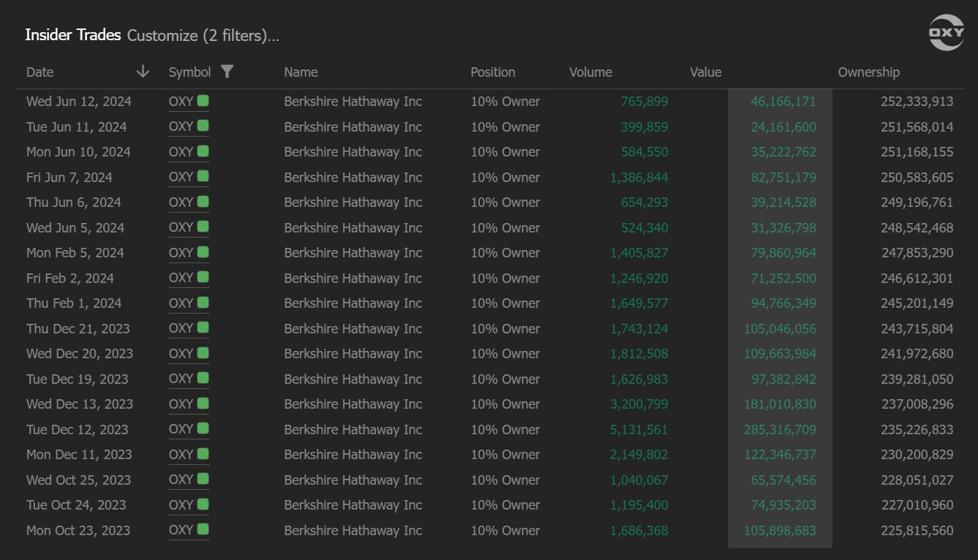The image size is (978, 560).
Task: Click the green square beside OXY for Oct 23, 2023
Action: tap(203, 529)
